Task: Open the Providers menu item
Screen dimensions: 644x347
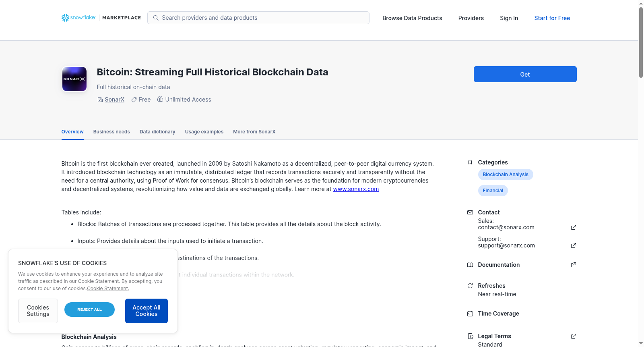Action: point(471,18)
